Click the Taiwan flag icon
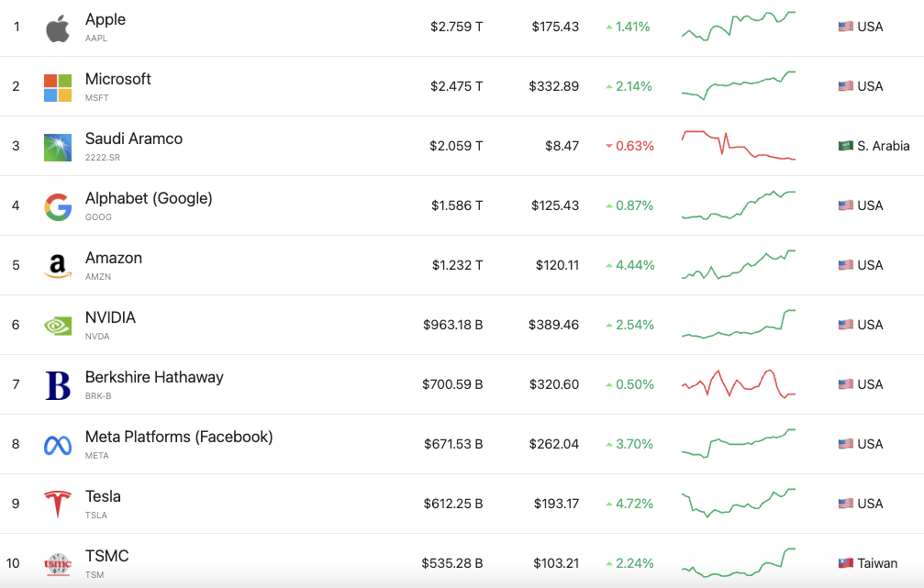Image resolution: width=924 pixels, height=588 pixels. click(x=846, y=563)
